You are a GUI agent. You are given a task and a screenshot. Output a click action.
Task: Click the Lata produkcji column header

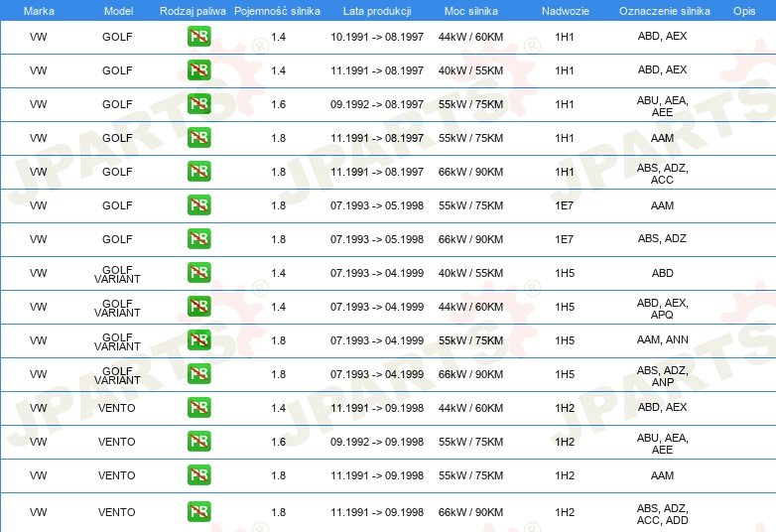coord(377,11)
